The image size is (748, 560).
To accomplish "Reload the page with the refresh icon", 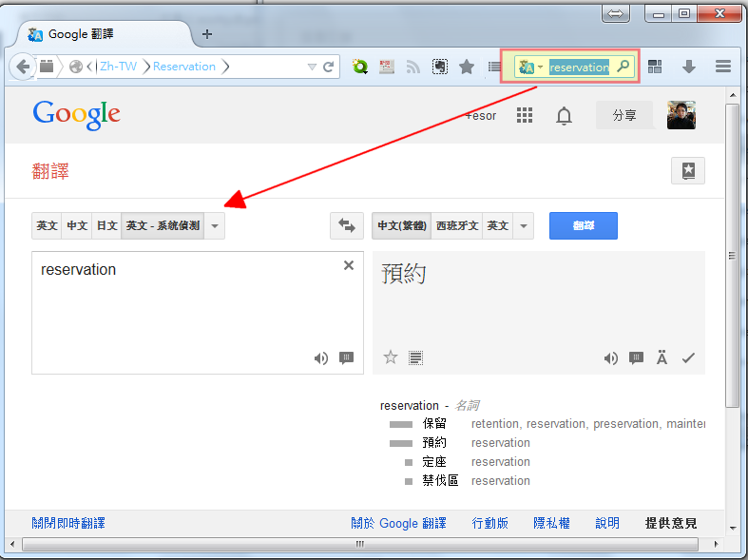I will click(328, 67).
